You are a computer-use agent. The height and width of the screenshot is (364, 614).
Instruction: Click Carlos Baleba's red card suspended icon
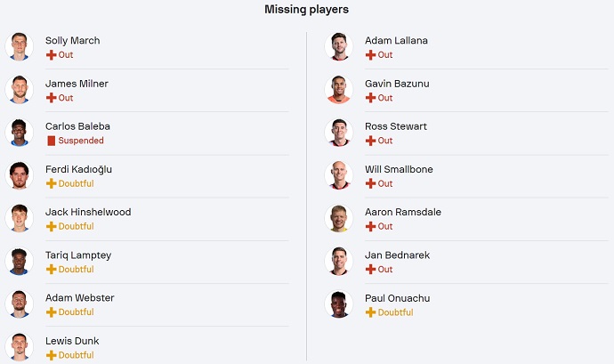[51, 141]
